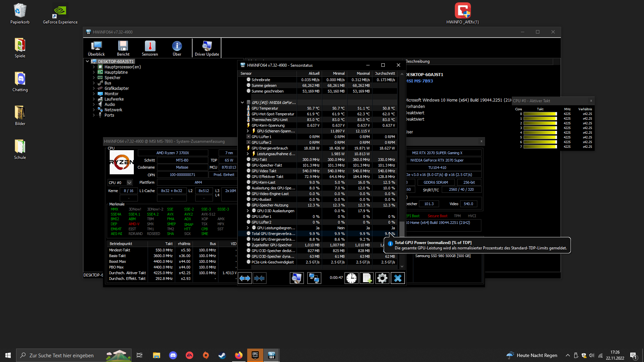
Task: Open the Steam taskbar icon
Action: coord(222,355)
